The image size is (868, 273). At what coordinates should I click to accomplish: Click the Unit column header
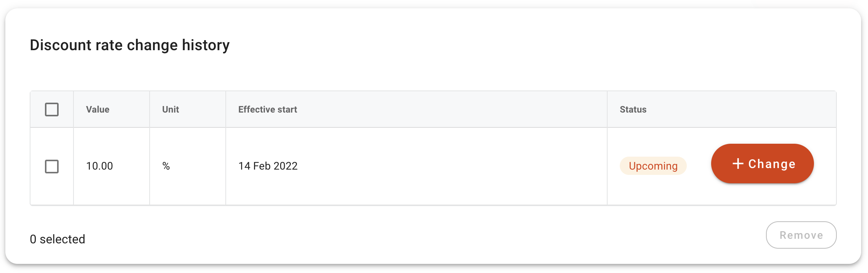171,110
